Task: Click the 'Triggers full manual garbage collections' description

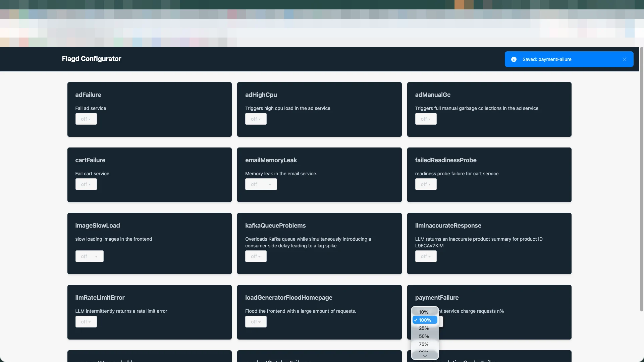Action: tap(477, 108)
